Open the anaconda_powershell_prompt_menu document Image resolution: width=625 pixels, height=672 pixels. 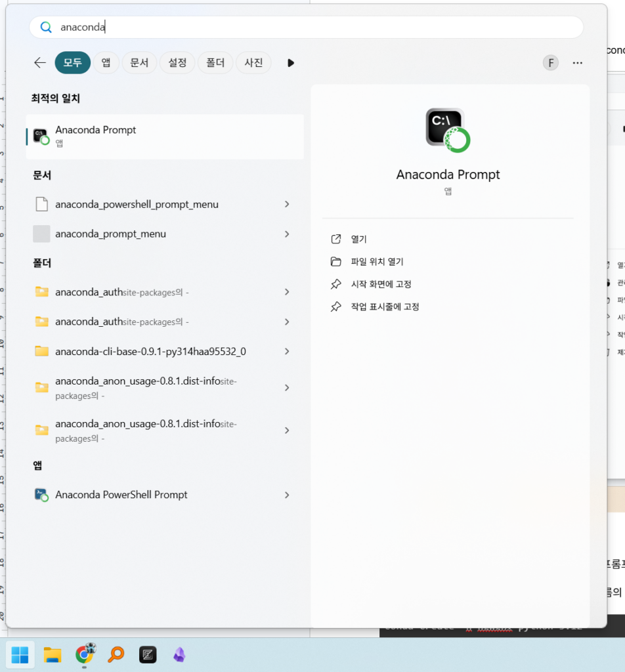(165, 205)
